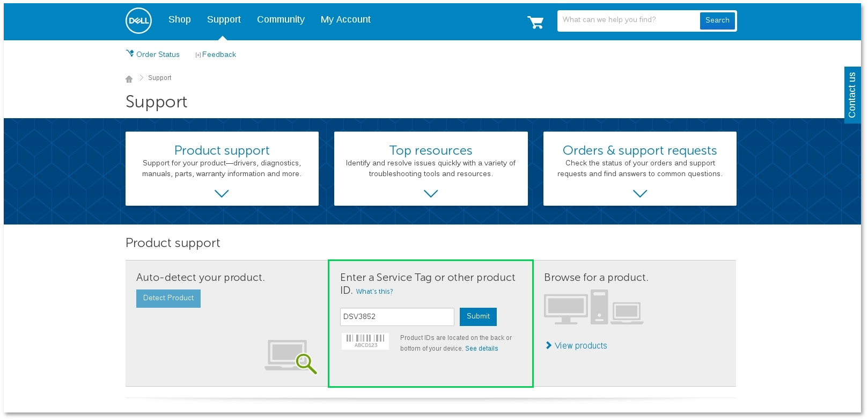Image resolution: width=868 pixels, height=420 pixels.
Task: Click the home breadcrumb icon
Action: (129, 79)
